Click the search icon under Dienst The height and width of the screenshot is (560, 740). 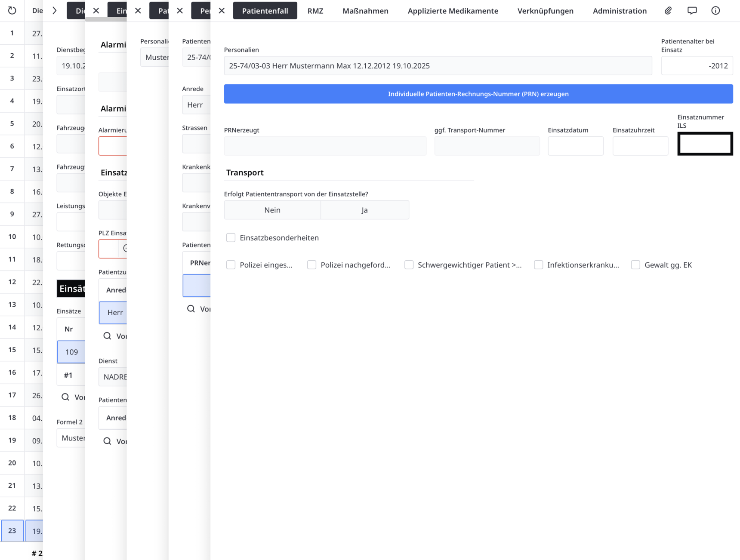coord(107,441)
